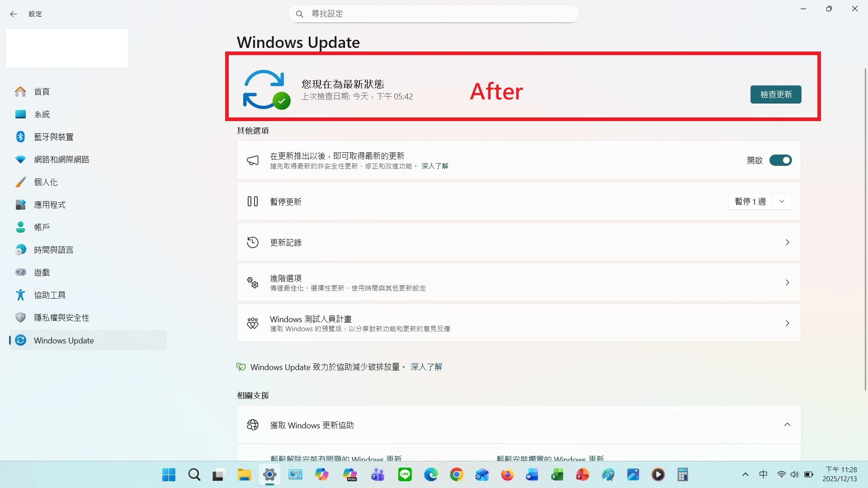
Task: Click the page vertical scrollbar
Action: [865, 229]
